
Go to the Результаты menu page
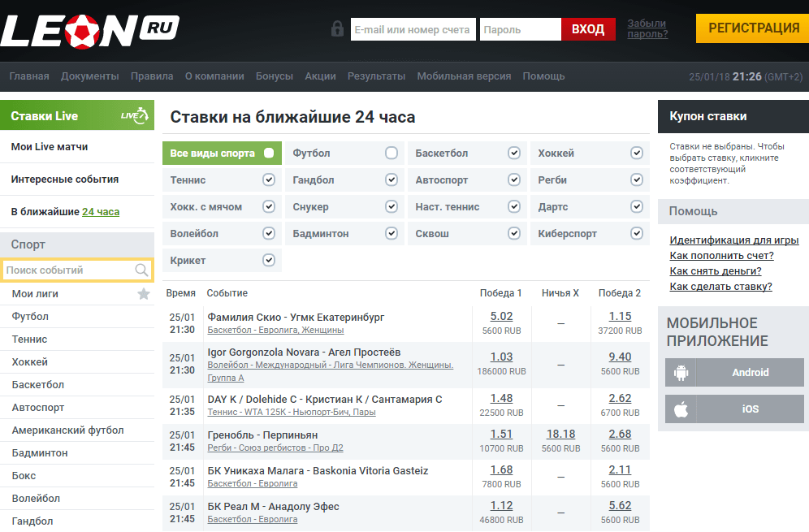pyautogui.click(x=376, y=76)
